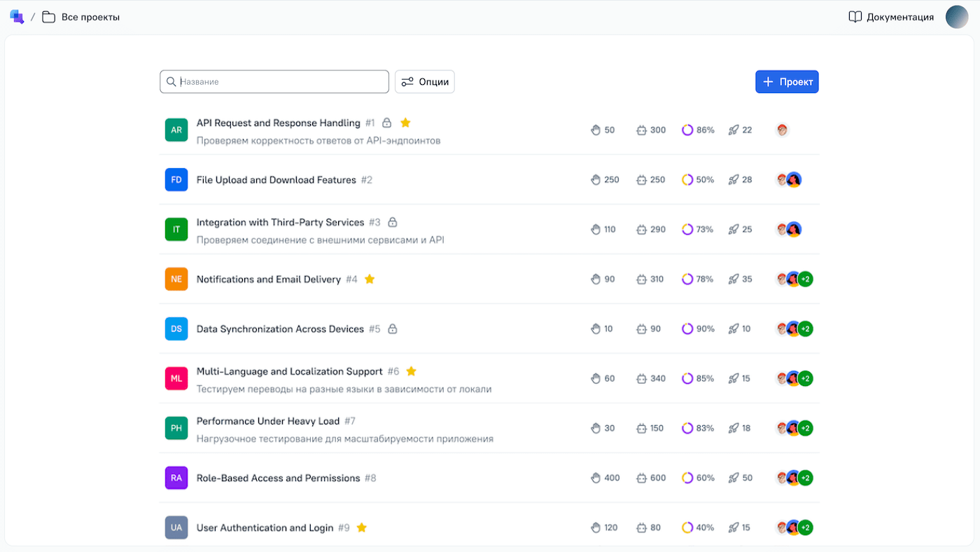Click the 50% progress ring for File Upload

point(687,179)
